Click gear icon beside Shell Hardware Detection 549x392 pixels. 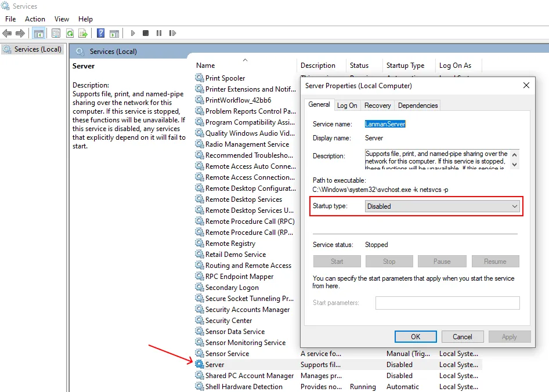pyautogui.click(x=200, y=386)
